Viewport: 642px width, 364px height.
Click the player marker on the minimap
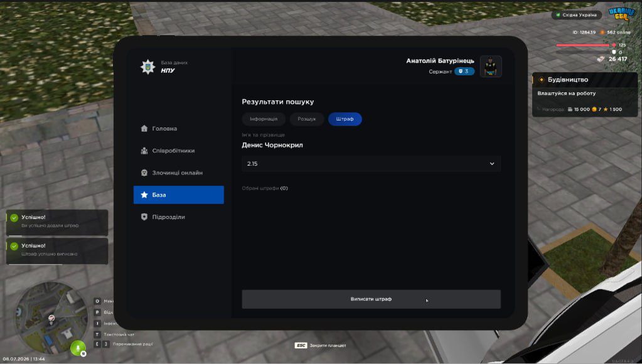[x=51, y=318]
